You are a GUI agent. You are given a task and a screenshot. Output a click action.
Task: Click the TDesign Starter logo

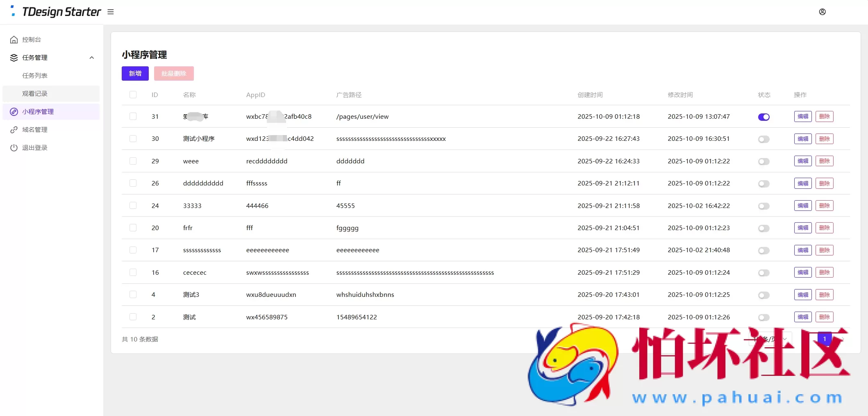[56, 12]
